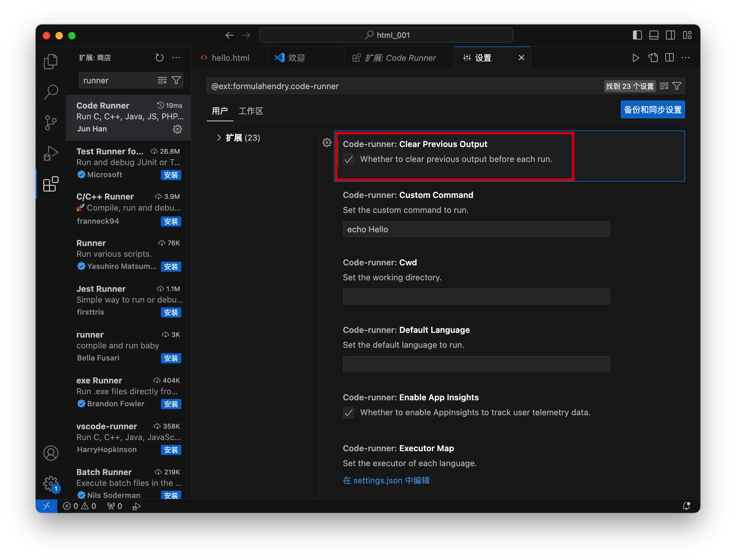Viewport: 736px width, 560px height.
Task: Open gear for Clear Previous Output setting
Action: (x=327, y=143)
